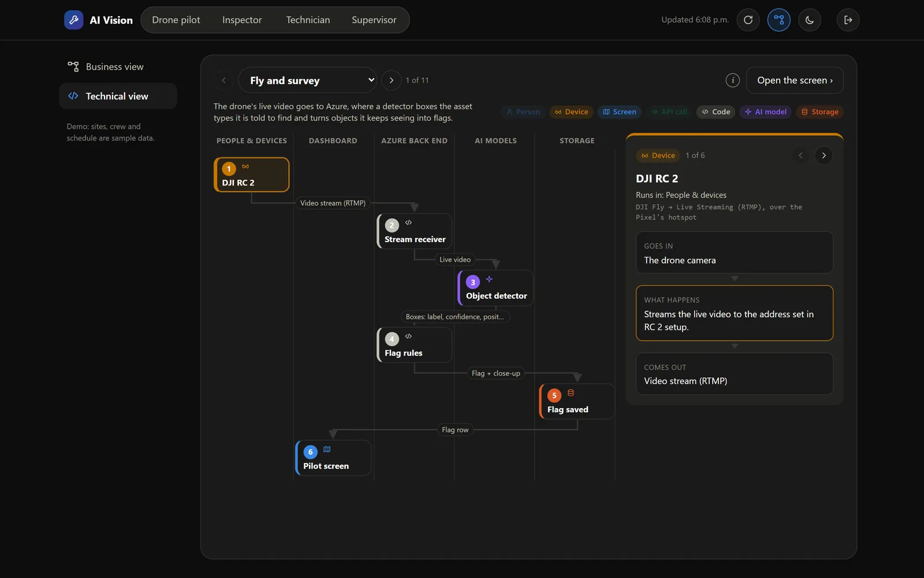
Task: Select the DJI RC 2 node
Action: click(251, 175)
